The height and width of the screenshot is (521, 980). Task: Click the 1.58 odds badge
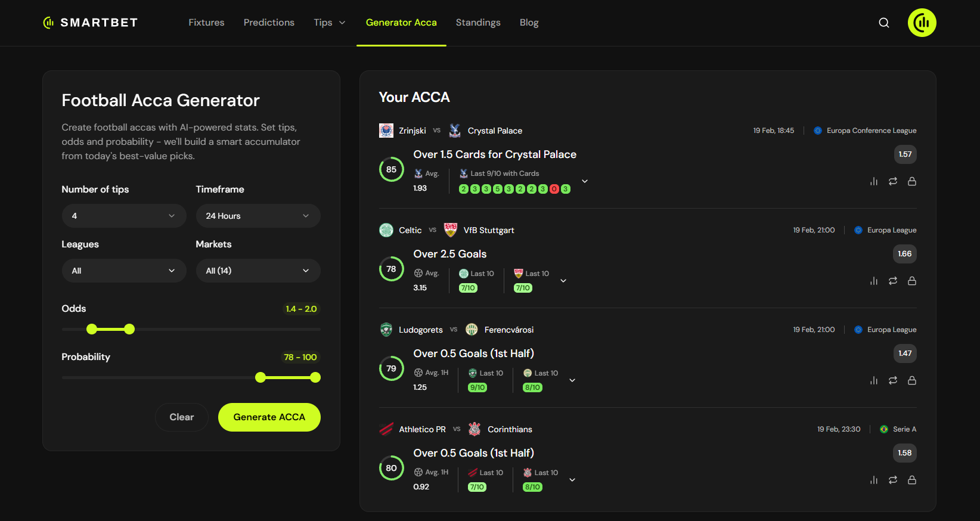pos(905,453)
